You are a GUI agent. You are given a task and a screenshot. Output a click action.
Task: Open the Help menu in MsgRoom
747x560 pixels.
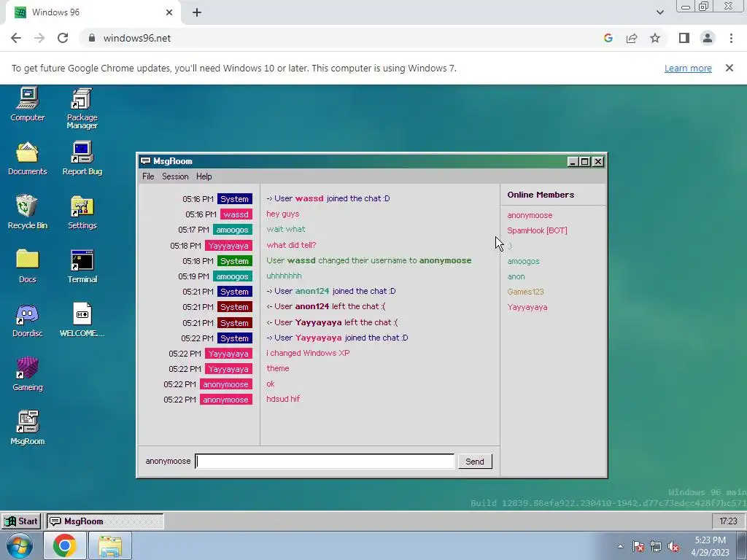click(x=204, y=176)
